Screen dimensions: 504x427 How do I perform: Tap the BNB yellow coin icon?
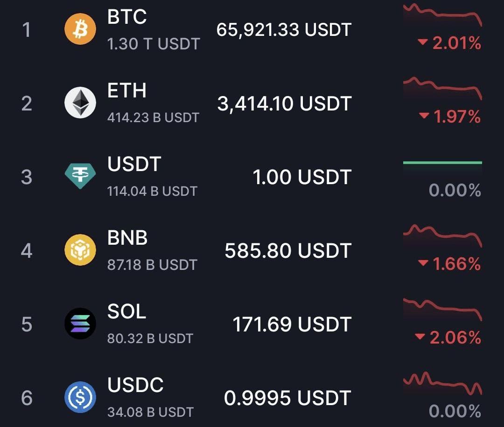click(80, 250)
